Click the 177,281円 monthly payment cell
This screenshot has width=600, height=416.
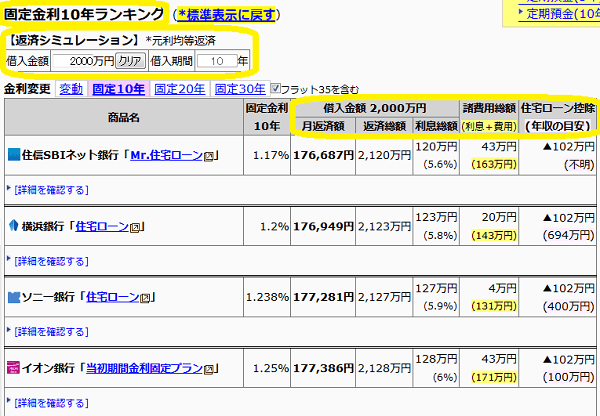(x=323, y=297)
